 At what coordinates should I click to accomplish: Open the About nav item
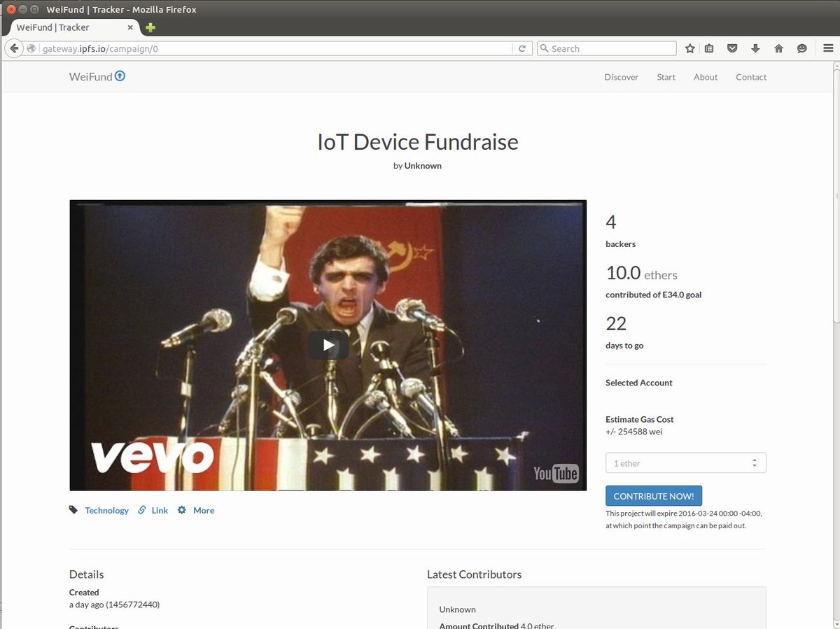(706, 77)
